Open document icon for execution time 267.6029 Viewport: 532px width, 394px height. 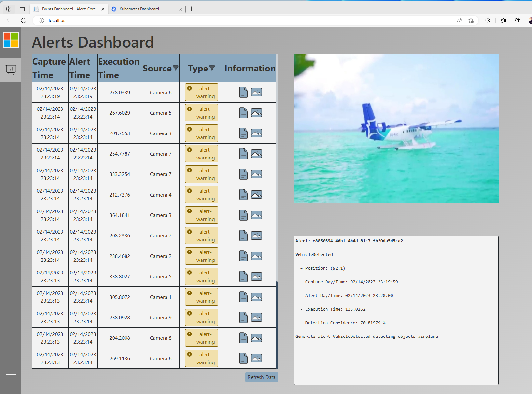[x=244, y=113]
